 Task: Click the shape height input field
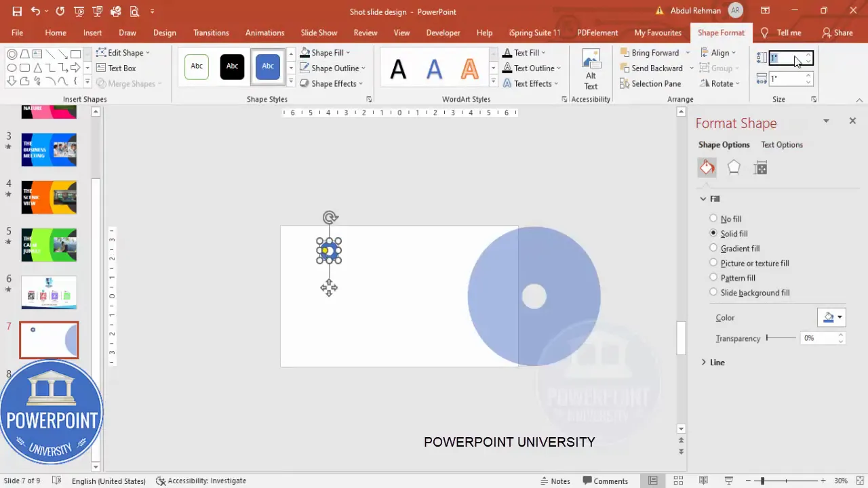click(x=787, y=59)
